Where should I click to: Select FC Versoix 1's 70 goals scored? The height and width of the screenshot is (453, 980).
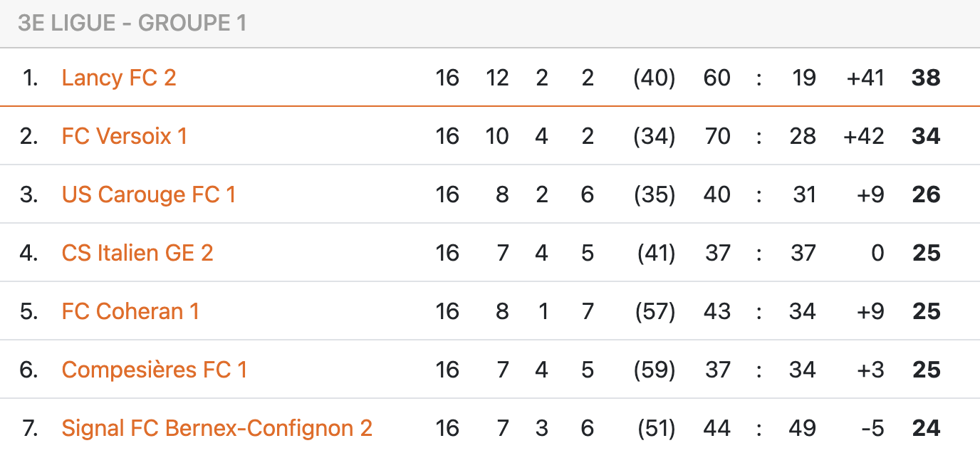click(716, 136)
